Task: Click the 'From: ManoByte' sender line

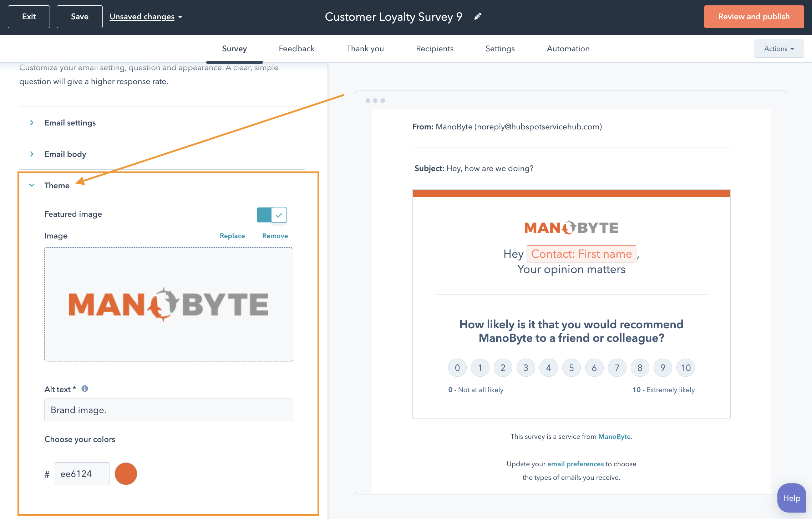Action: 507,127
